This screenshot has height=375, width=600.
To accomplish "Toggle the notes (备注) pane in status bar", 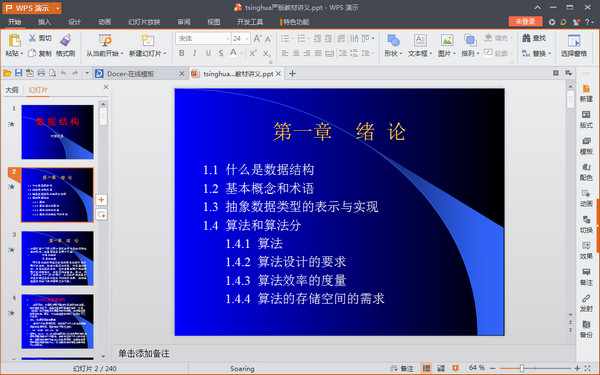I will point(402,368).
